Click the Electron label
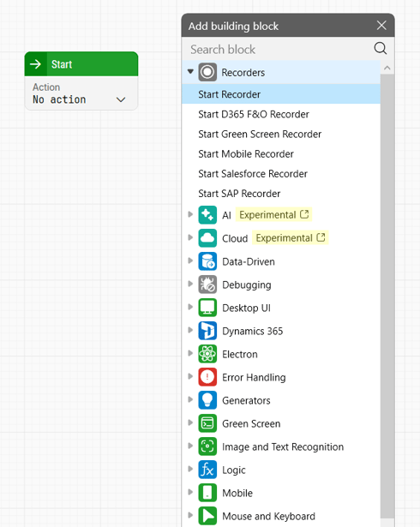This screenshot has width=420, height=527. (x=240, y=354)
